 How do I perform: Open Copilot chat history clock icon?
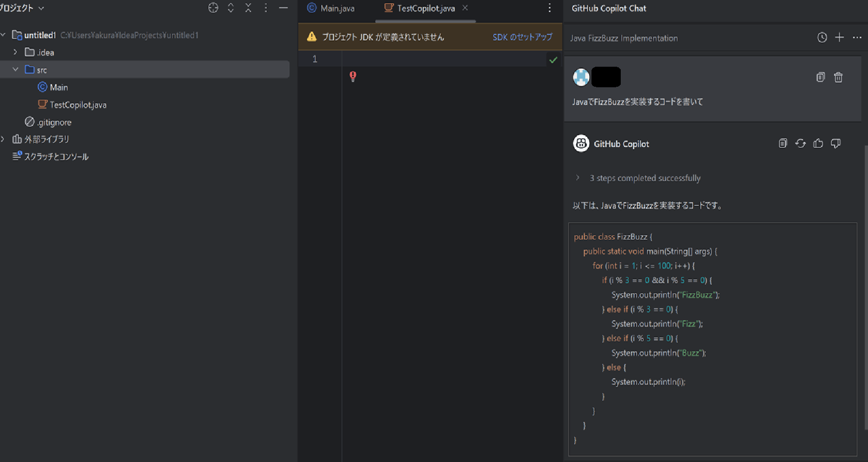(x=822, y=37)
